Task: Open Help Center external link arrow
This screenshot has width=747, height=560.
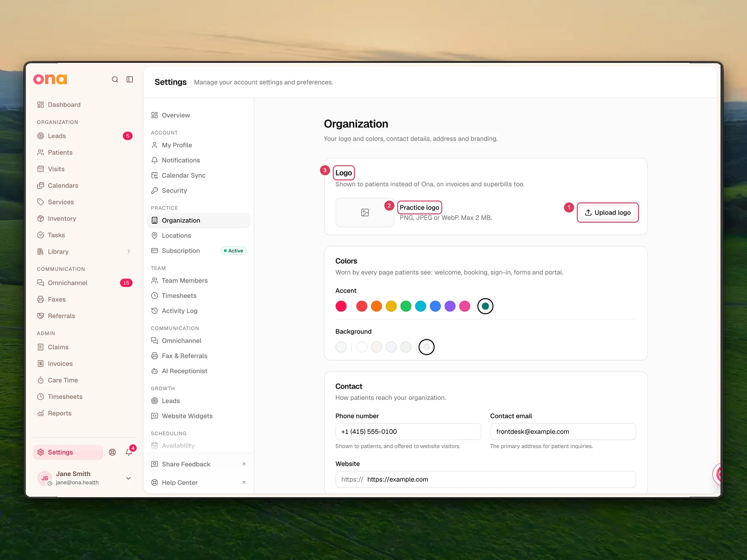Action: (244, 483)
